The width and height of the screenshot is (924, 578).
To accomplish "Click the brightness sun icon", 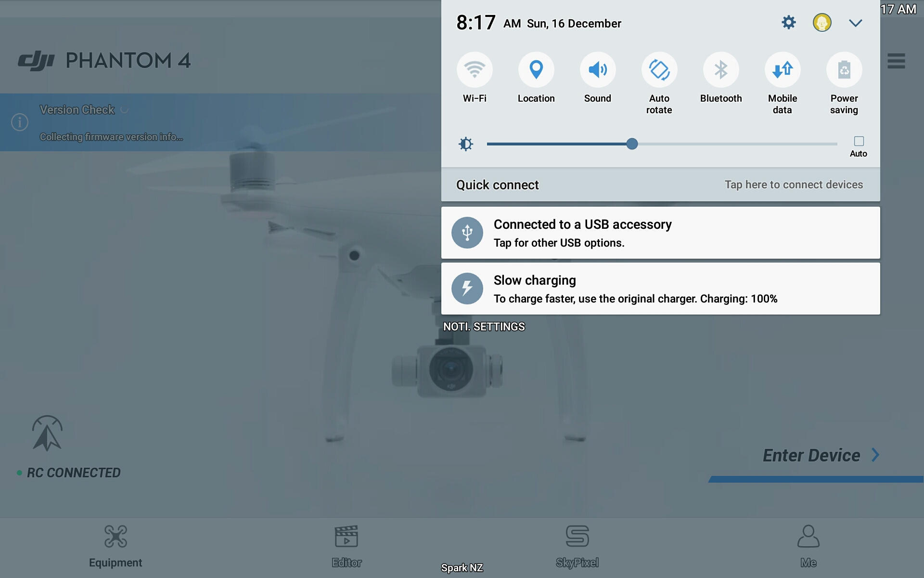I will (466, 144).
